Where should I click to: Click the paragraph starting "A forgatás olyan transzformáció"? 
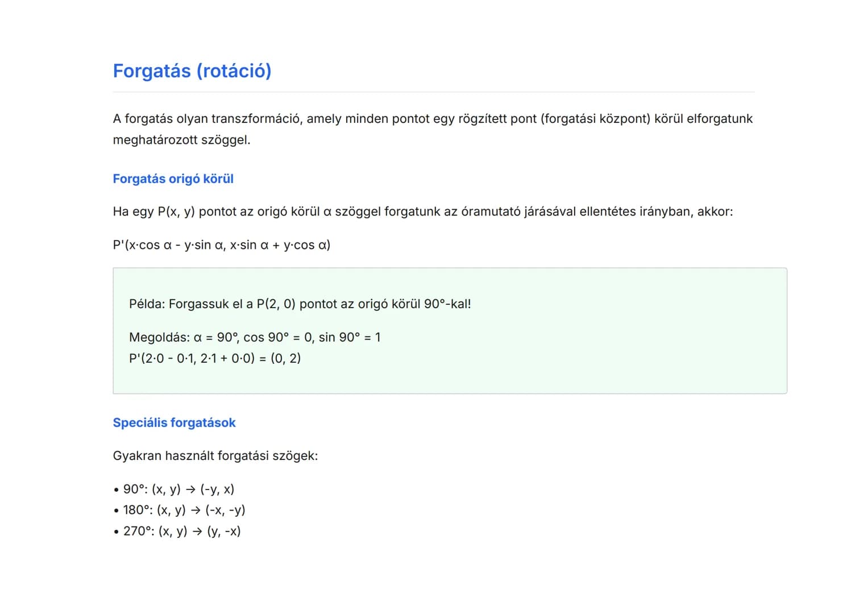(x=432, y=119)
